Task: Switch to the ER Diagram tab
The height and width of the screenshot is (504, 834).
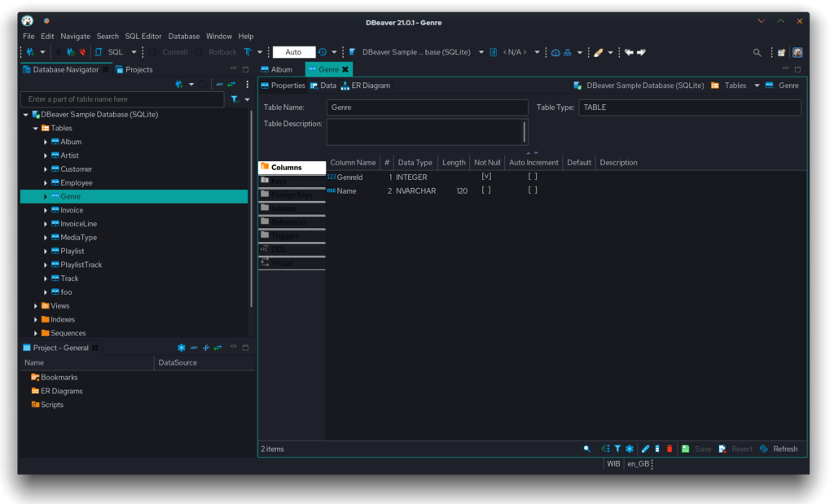Action: point(366,85)
